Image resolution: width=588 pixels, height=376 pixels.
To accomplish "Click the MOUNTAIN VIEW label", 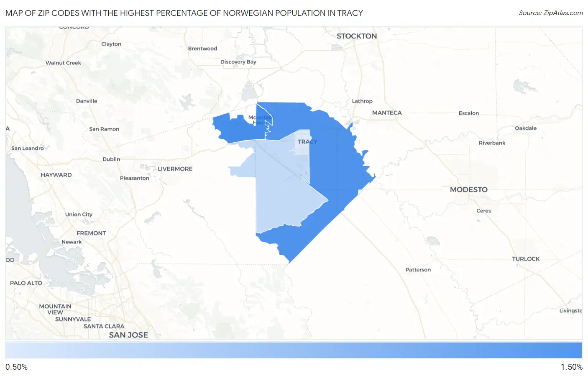I will 55,309.
